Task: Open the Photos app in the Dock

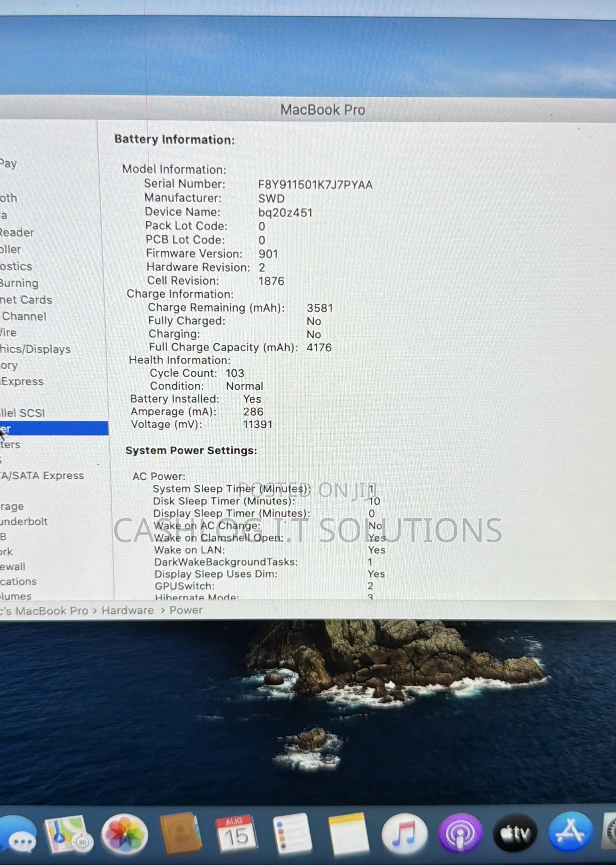Action: pyautogui.click(x=124, y=835)
